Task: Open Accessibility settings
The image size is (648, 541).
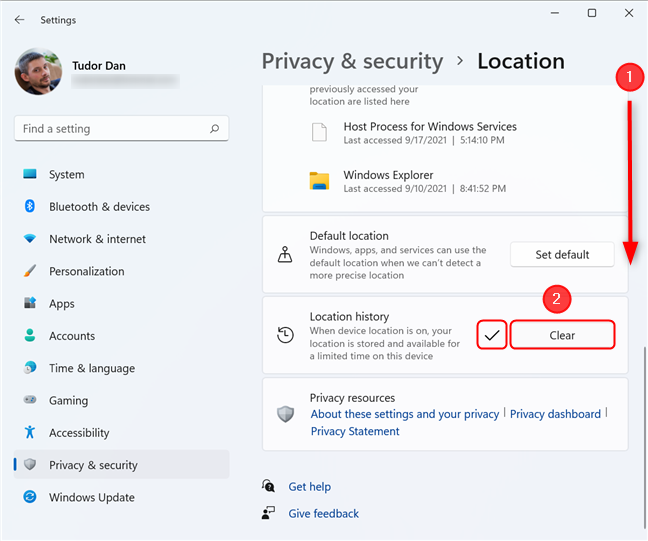Action: (122, 432)
